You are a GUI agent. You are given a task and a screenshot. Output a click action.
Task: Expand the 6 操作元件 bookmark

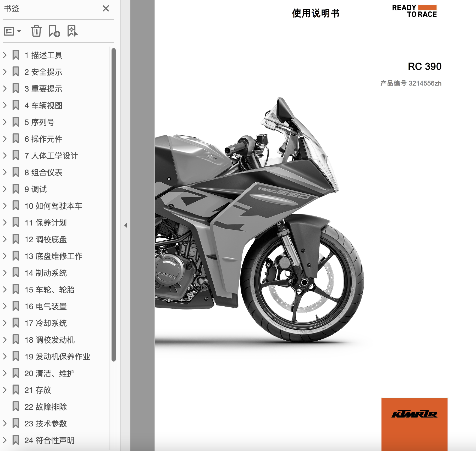5,139
